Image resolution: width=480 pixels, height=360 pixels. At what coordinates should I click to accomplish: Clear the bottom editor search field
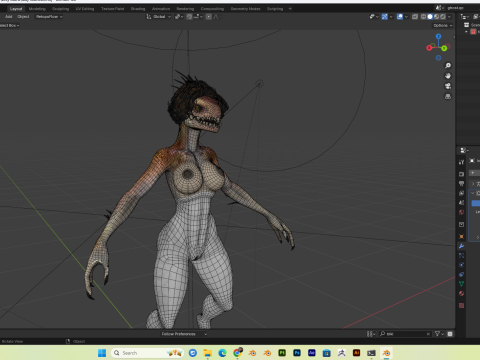428,334
